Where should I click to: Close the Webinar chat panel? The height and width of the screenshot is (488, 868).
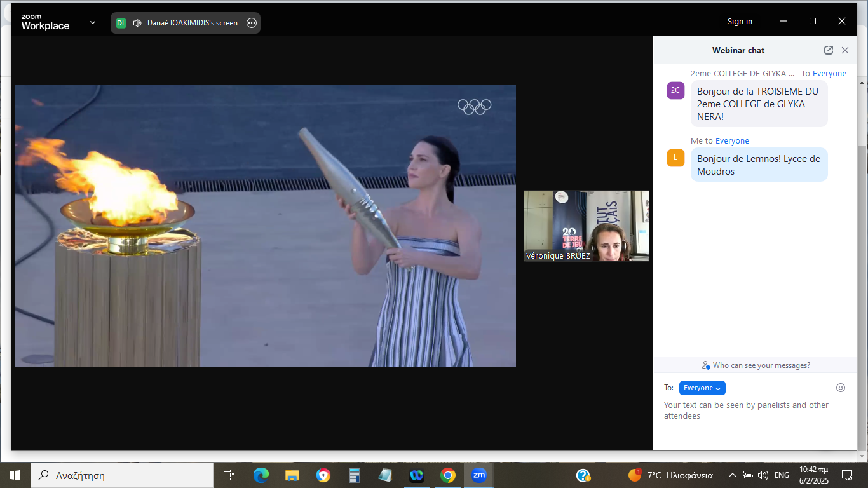point(845,50)
